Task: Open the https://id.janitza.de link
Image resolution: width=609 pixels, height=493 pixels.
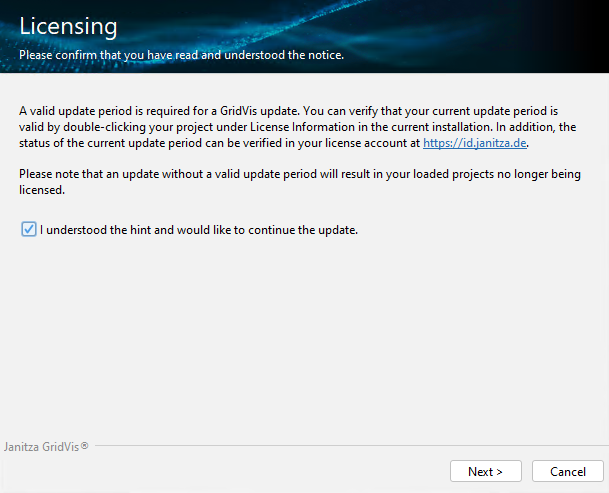Action: tap(474, 144)
